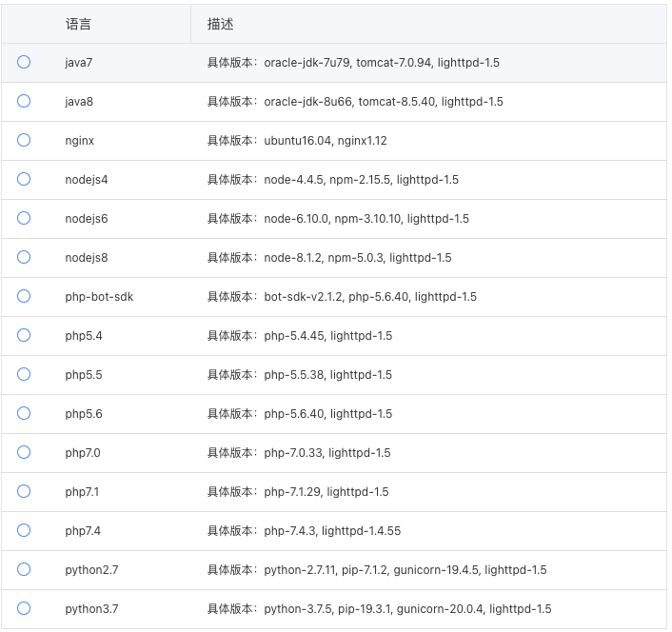
Task: Select the php5.5 radio button
Action: click(x=24, y=374)
